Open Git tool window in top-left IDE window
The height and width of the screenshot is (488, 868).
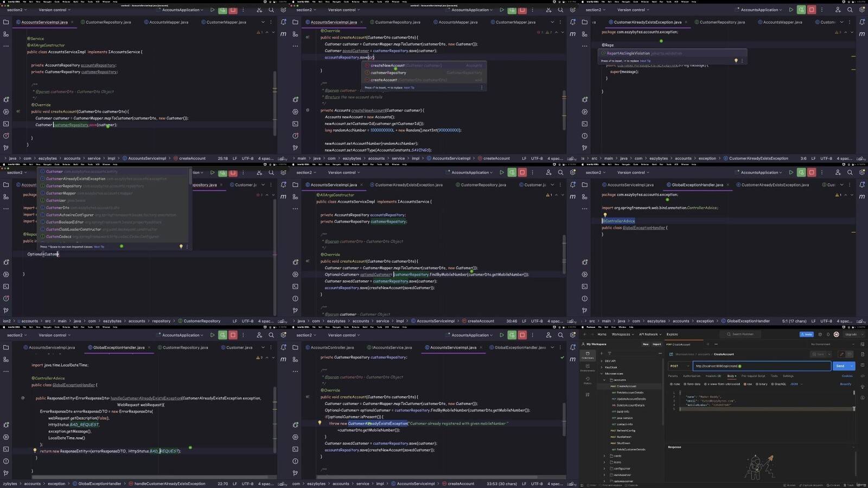point(6,148)
